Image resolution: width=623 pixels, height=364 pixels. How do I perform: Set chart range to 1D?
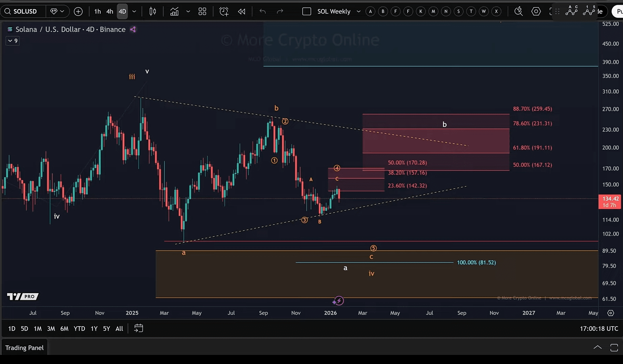click(12, 329)
